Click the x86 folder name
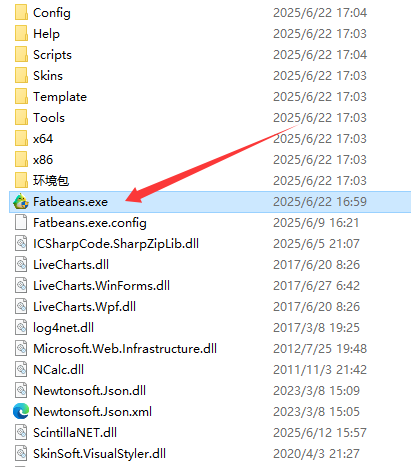This screenshot has width=411, height=467. click(43, 160)
